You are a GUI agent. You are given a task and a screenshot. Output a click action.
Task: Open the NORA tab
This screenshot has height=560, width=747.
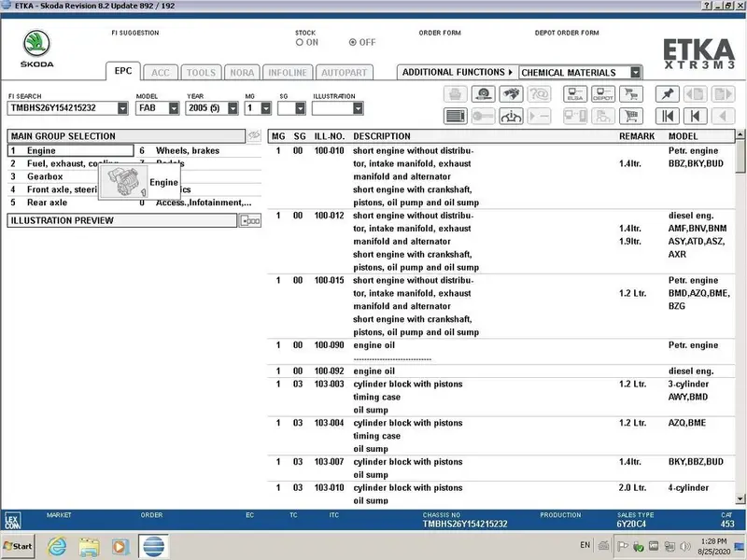tap(242, 73)
